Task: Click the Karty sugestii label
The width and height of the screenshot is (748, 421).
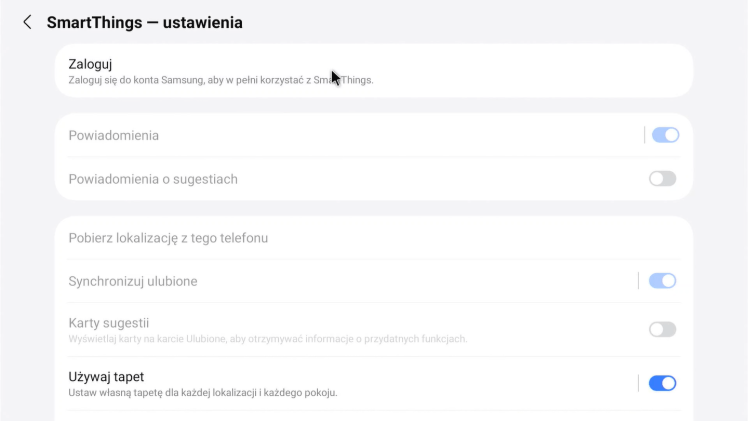Action: click(x=108, y=323)
